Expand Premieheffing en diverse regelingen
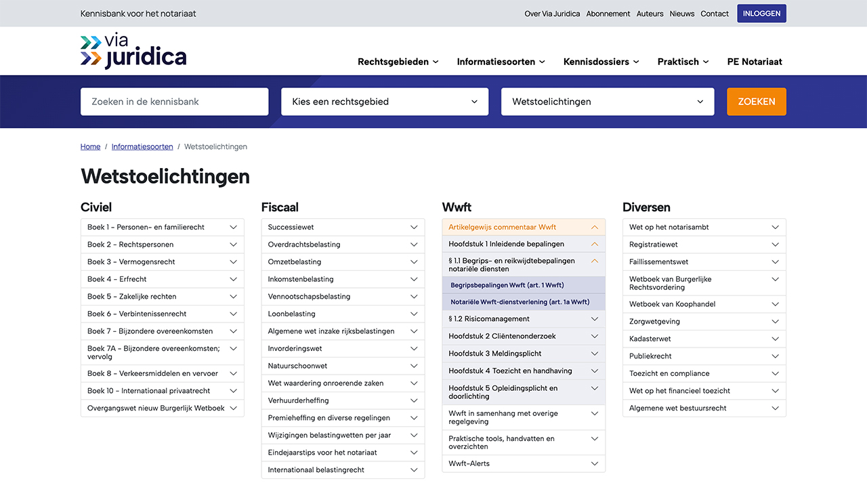867x504 pixels. tap(343, 418)
